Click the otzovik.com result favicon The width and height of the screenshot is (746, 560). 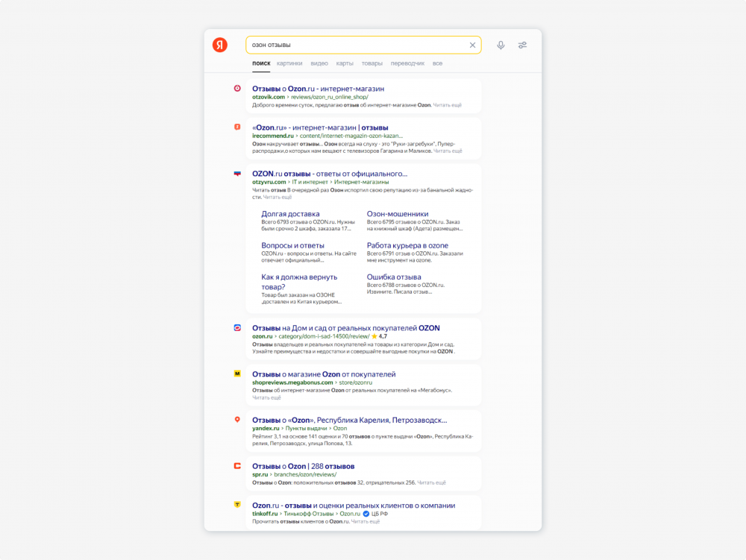237,88
